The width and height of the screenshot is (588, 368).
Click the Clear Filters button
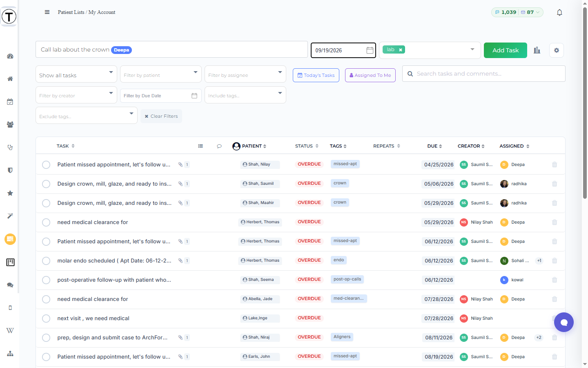(x=161, y=116)
